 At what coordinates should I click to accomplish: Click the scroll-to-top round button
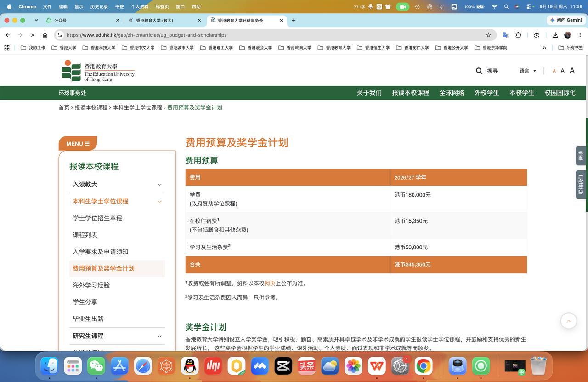[x=569, y=321]
